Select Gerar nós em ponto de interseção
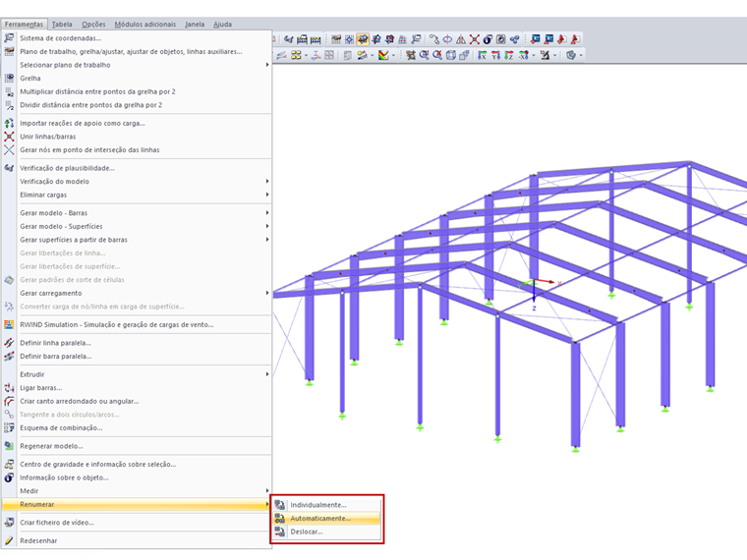Screen dimensions: 747x560 (137, 149)
